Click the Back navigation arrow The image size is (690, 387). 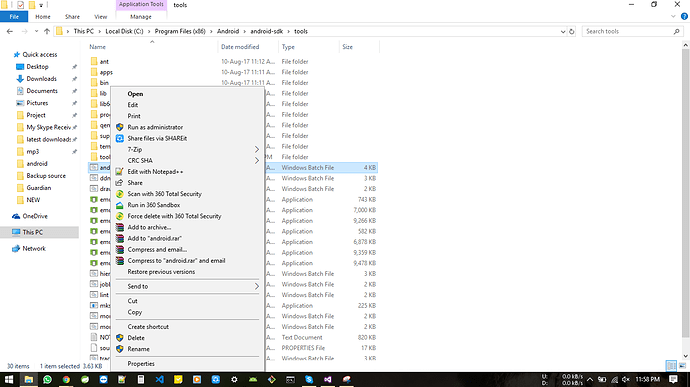[10, 31]
